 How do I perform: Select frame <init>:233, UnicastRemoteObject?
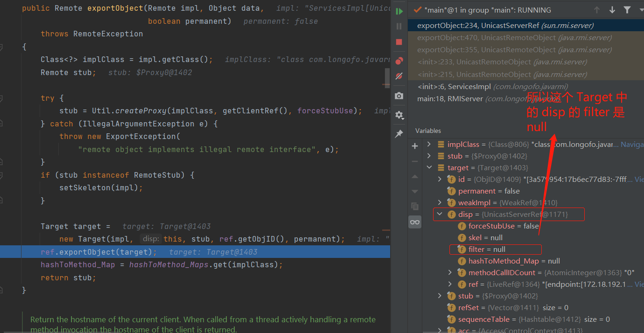coord(526,62)
